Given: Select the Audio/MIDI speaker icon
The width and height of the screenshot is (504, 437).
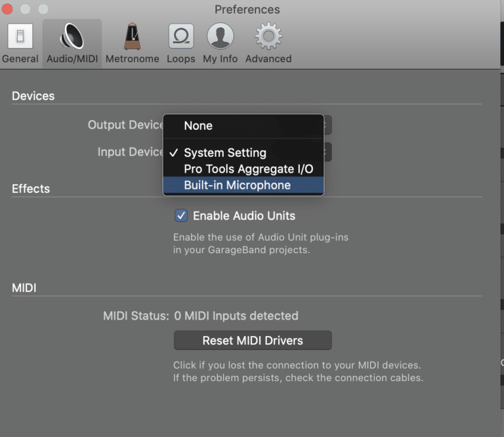Looking at the screenshot, I should [x=72, y=37].
